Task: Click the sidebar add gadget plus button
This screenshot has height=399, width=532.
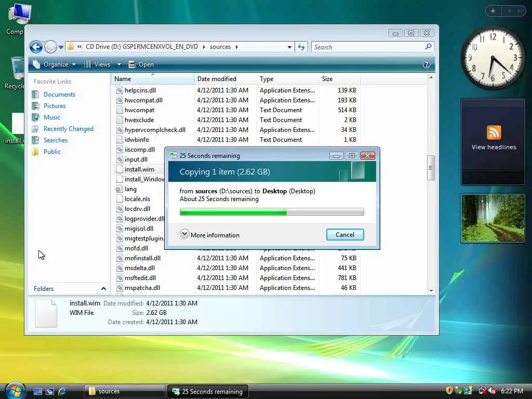Action: [493, 11]
